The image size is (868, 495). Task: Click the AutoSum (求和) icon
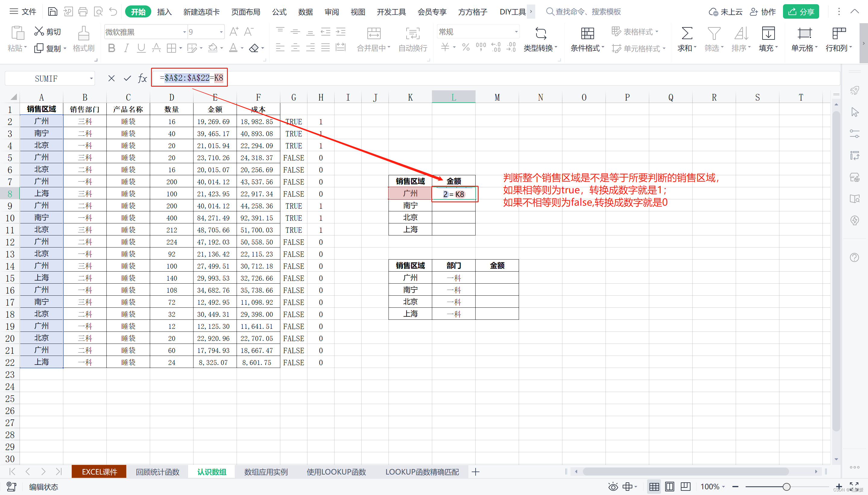tap(686, 34)
